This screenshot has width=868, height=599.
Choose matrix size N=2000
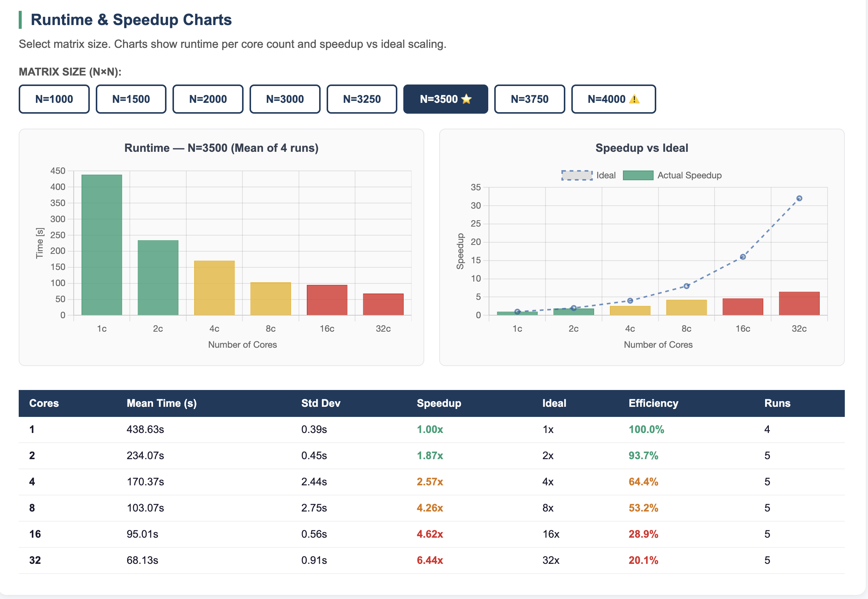click(x=208, y=99)
